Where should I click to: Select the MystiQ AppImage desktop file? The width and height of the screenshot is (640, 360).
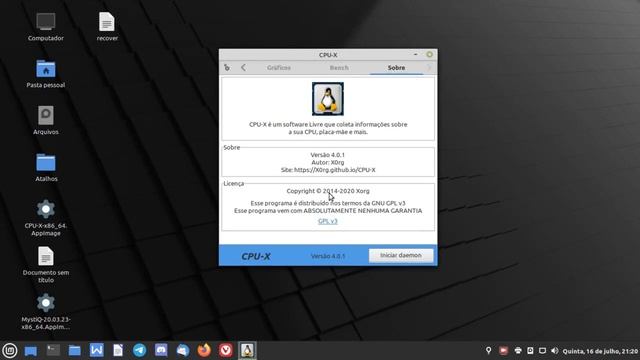coord(46,312)
